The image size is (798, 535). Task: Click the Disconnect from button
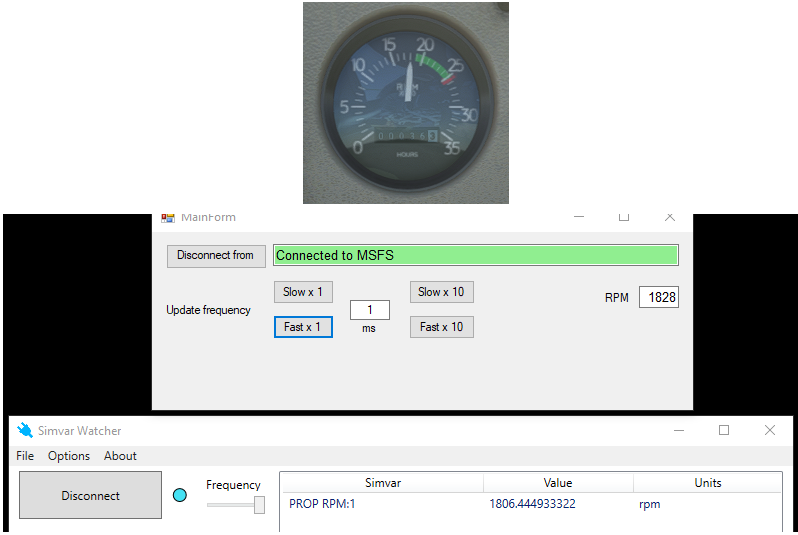[x=216, y=256]
